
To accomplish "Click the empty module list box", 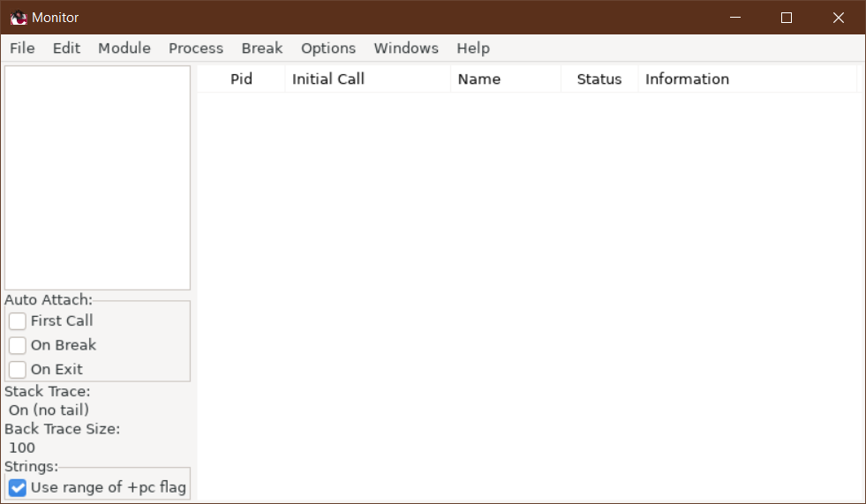I will pyautogui.click(x=97, y=177).
